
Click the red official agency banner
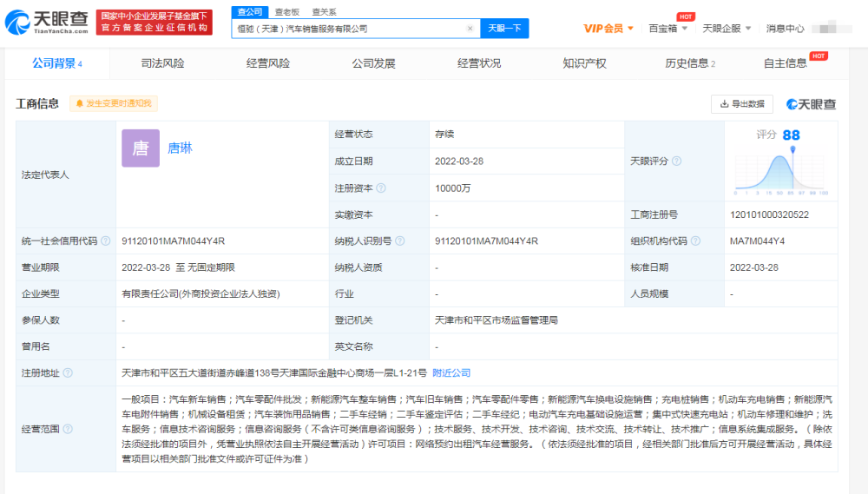tap(155, 23)
